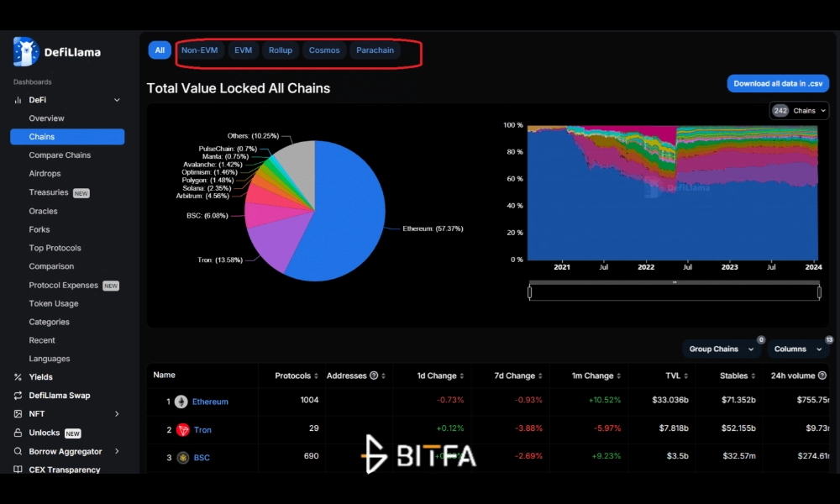Viewport: 840px width, 504px height.
Task: Click the 24h volume help icon
Action: tap(822, 375)
